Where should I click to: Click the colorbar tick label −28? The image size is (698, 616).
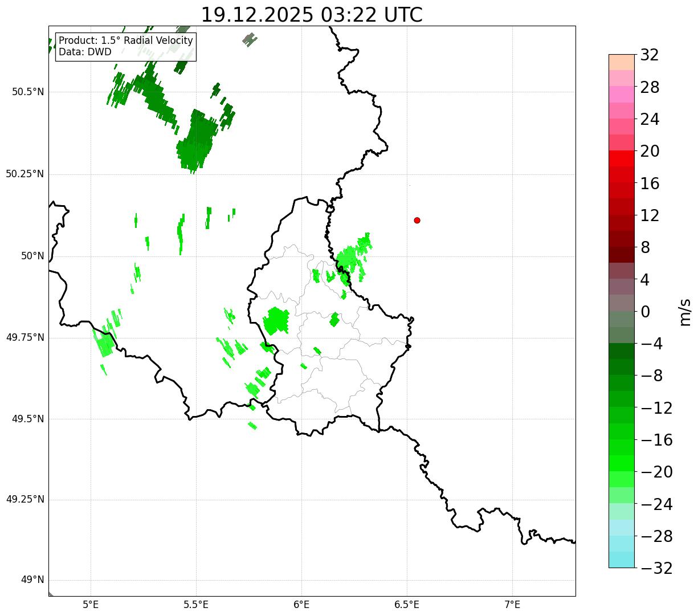pos(656,536)
